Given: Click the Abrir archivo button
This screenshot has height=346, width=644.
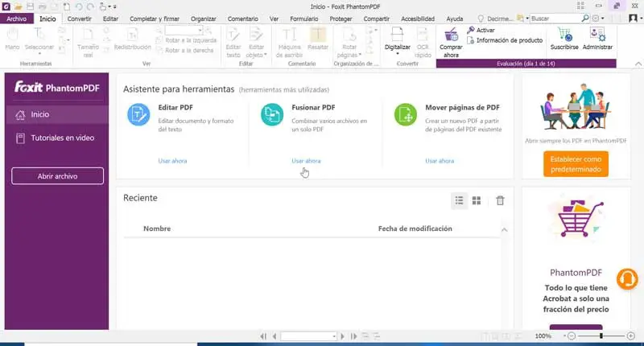Looking at the screenshot, I should pyautogui.click(x=57, y=176).
